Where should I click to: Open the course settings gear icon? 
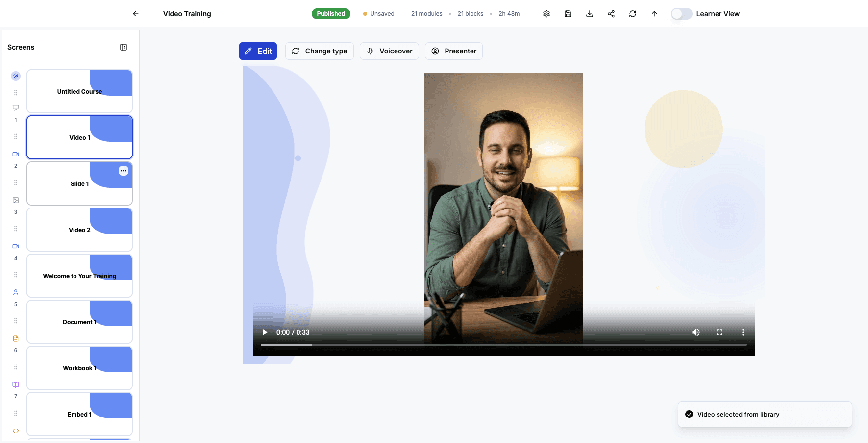(546, 13)
